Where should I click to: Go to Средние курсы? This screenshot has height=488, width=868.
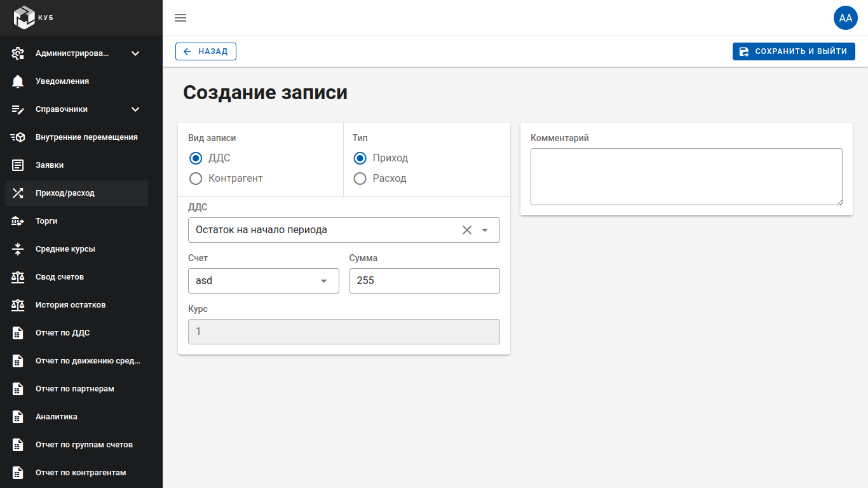point(76,249)
